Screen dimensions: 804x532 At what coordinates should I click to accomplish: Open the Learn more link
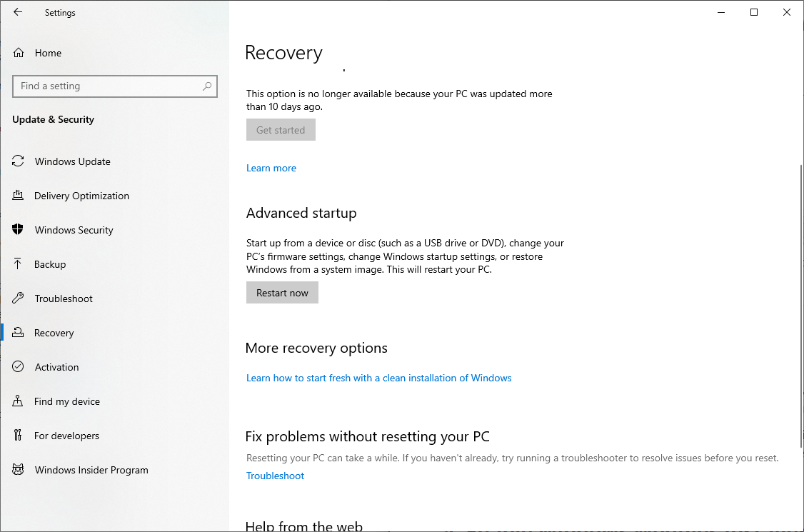pyautogui.click(x=271, y=168)
